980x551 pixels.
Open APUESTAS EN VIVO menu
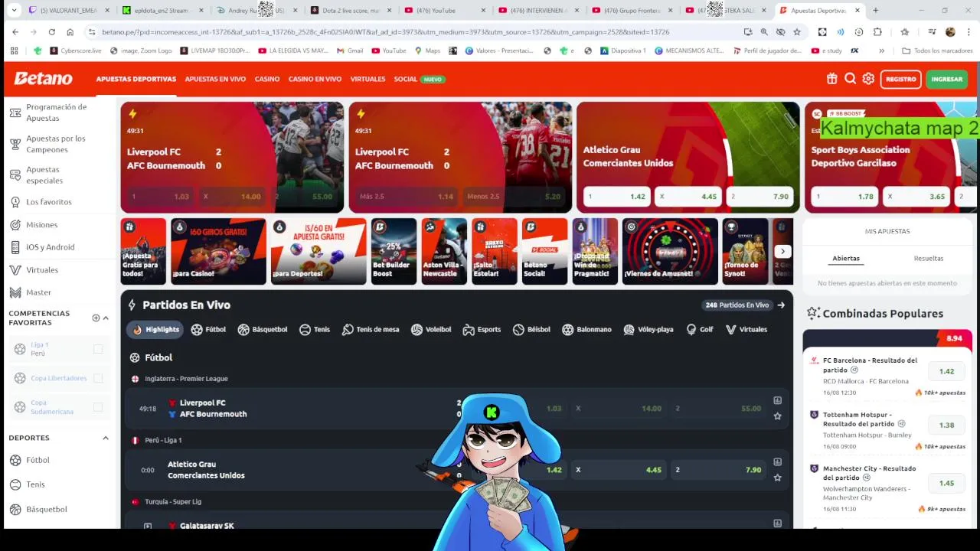[215, 79]
